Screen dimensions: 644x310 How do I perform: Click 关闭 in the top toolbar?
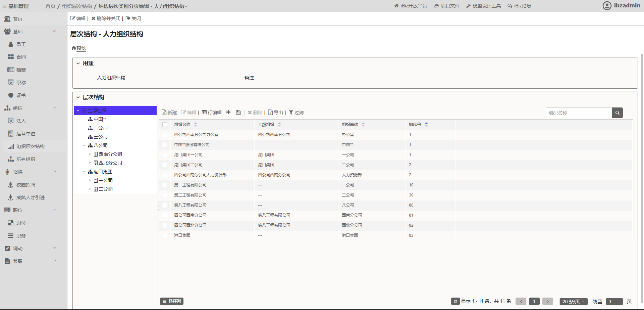tap(133, 18)
